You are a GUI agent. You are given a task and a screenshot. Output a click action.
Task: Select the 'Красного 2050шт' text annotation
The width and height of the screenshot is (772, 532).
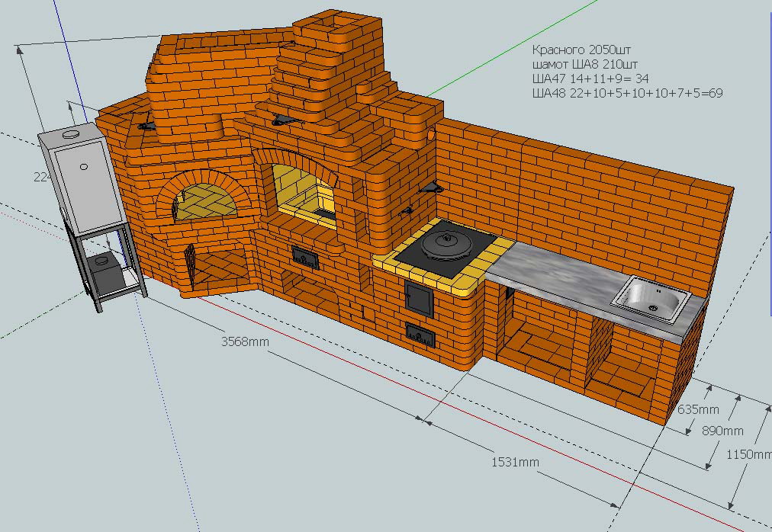click(x=584, y=50)
